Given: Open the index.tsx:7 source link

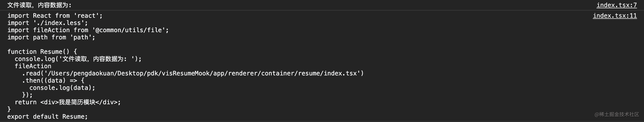Looking at the screenshot, I should [616, 5].
